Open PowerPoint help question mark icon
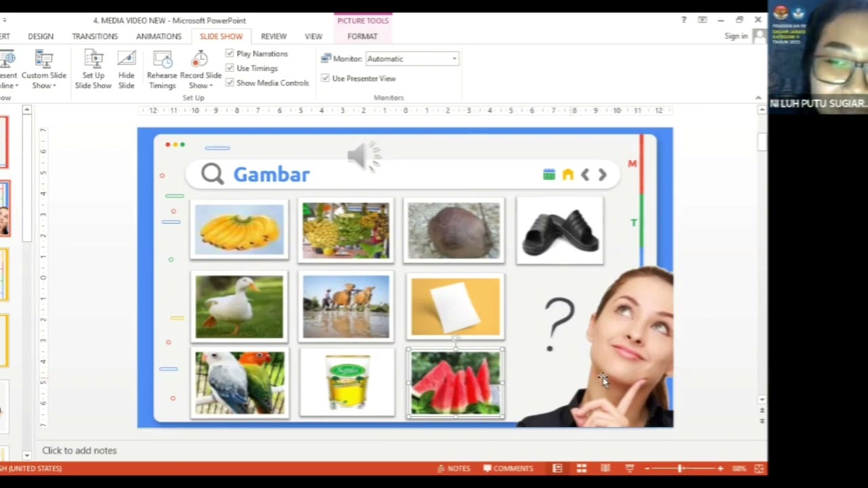The height and width of the screenshot is (488, 868). [x=684, y=20]
